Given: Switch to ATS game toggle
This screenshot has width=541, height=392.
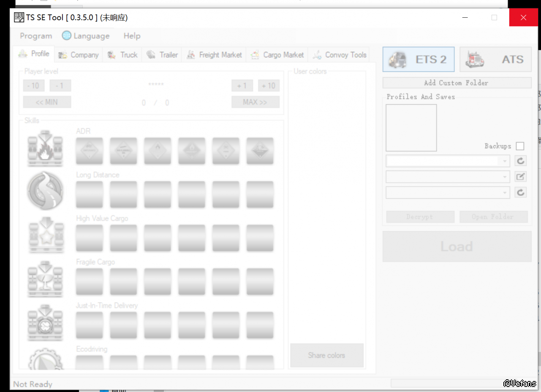Looking at the screenshot, I should [495, 59].
